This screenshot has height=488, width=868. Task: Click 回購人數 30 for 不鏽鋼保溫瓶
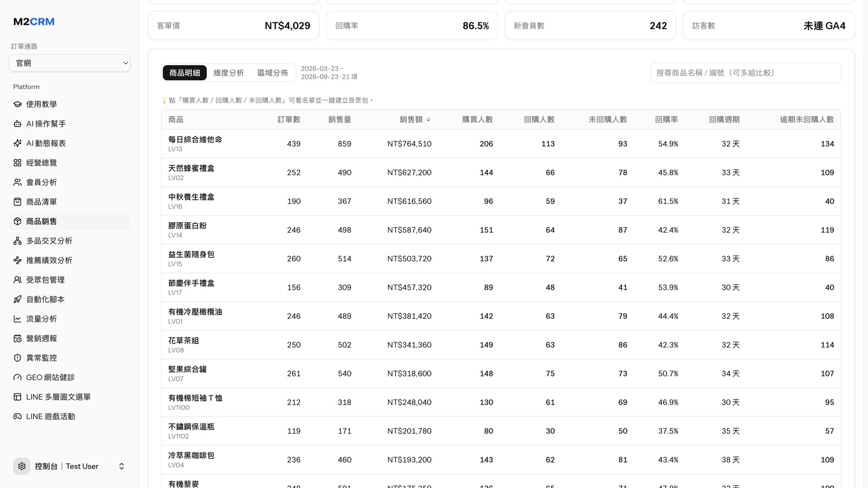point(550,431)
